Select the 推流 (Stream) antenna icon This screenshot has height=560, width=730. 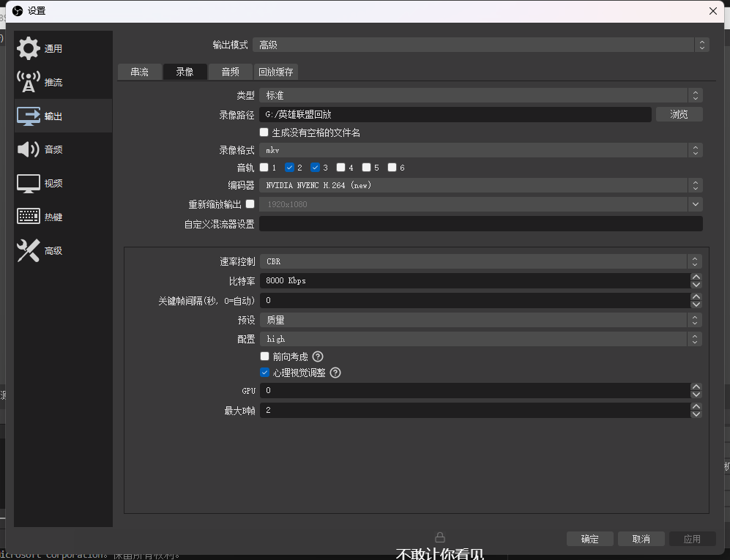(29, 82)
